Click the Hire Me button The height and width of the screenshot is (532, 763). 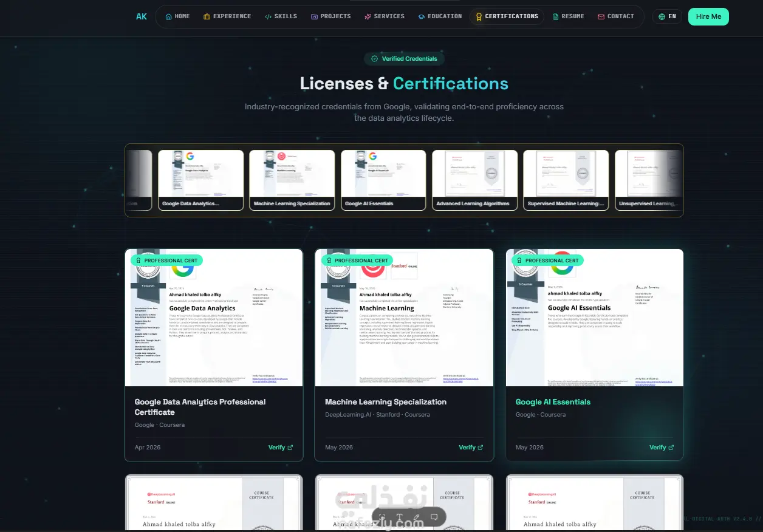click(708, 16)
